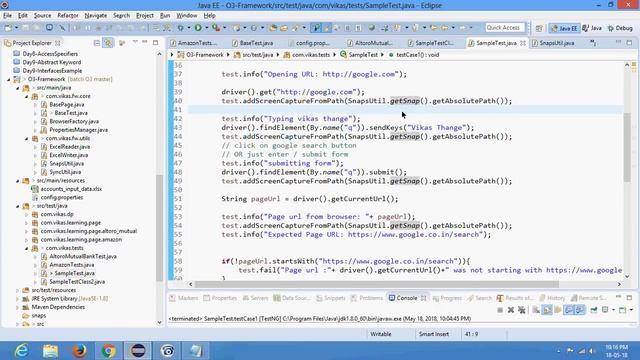Switch to the Java EE perspective
This screenshot has width=640, height=360.
coord(564,28)
